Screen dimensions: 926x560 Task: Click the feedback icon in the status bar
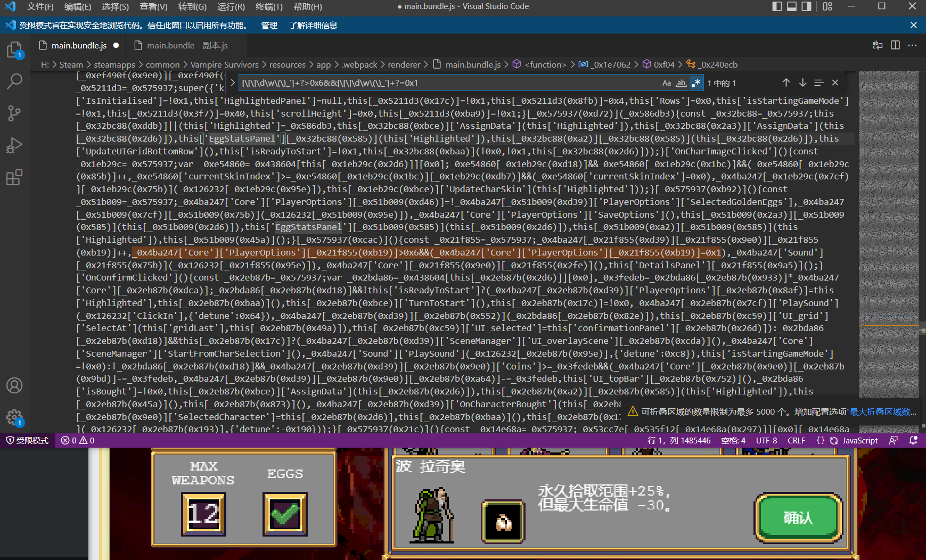[893, 440]
